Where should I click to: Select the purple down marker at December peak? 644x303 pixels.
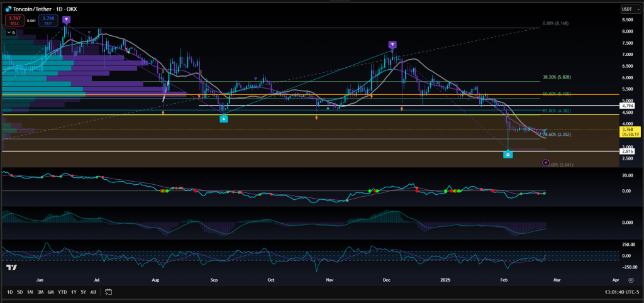[392, 45]
